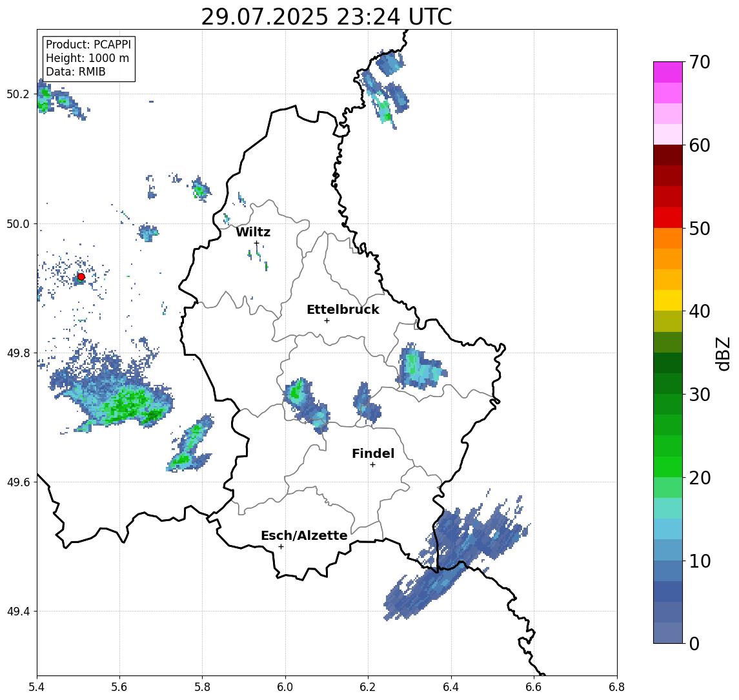
Task: Click the colorbar tick label 10
Action: pos(699,561)
